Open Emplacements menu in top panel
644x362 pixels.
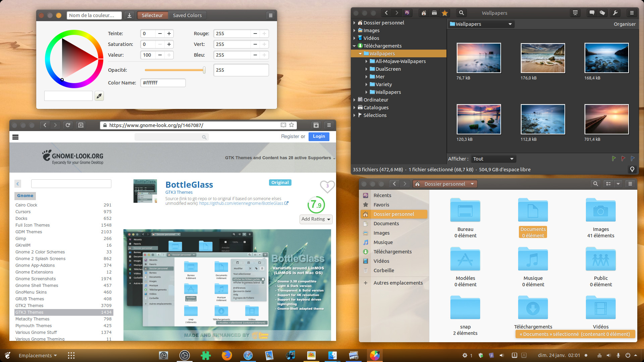pyautogui.click(x=38, y=356)
